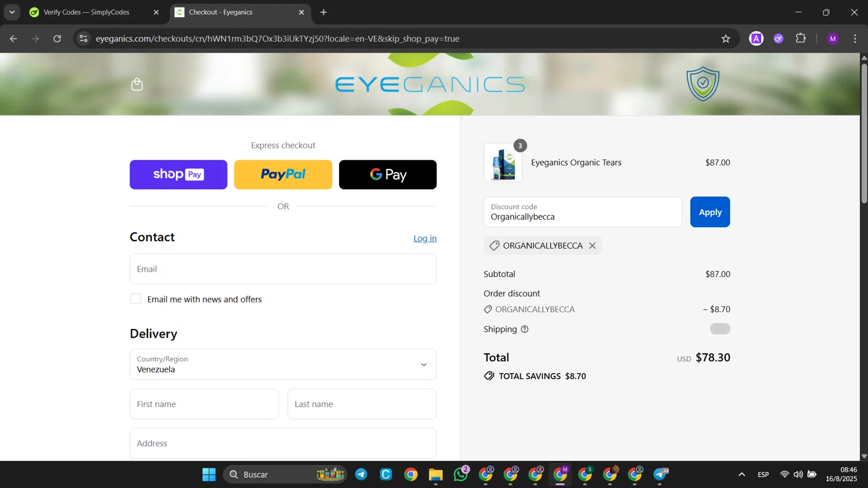The width and height of the screenshot is (868, 488).
Task: Open the Chrome three-dot menu
Action: click(x=855, y=39)
